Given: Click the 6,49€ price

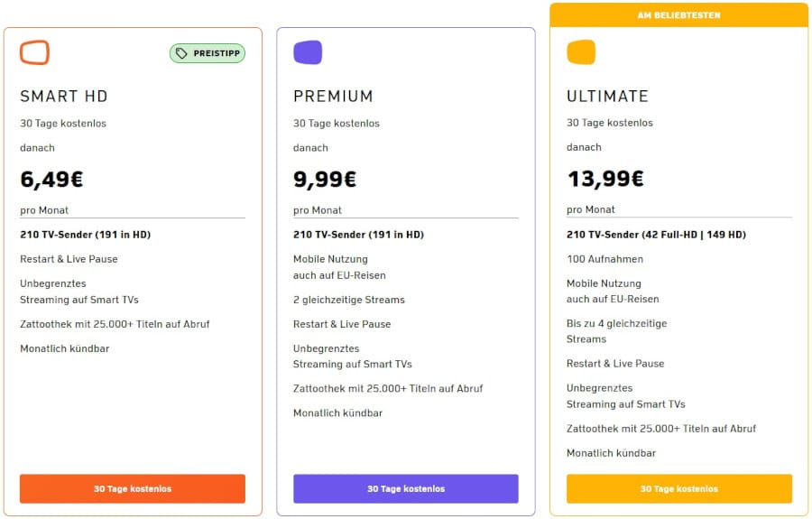Looking at the screenshot, I should (x=51, y=180).
